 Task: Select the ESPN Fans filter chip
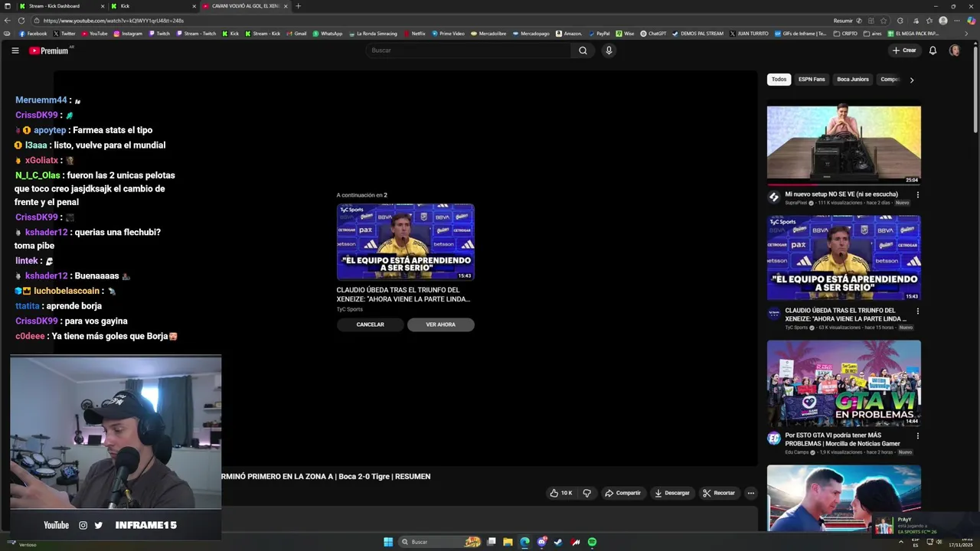pos(812,80)
